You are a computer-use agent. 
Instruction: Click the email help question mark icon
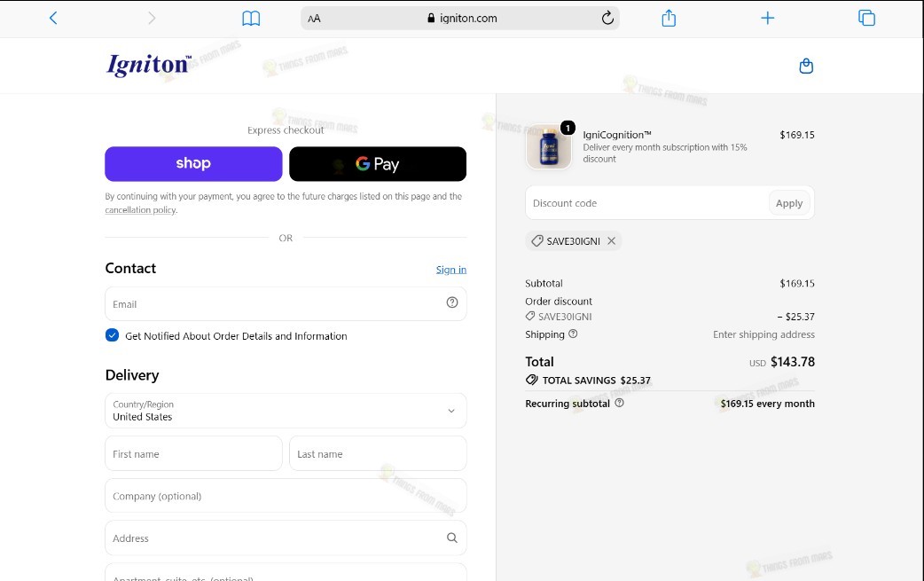(x=452, y=302)
